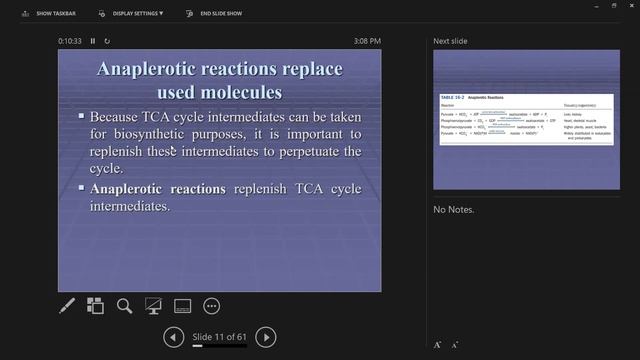The width and height of the screenshot is (640, 360).
Task: Open the See all slides grid
Action: pos(96,306)
